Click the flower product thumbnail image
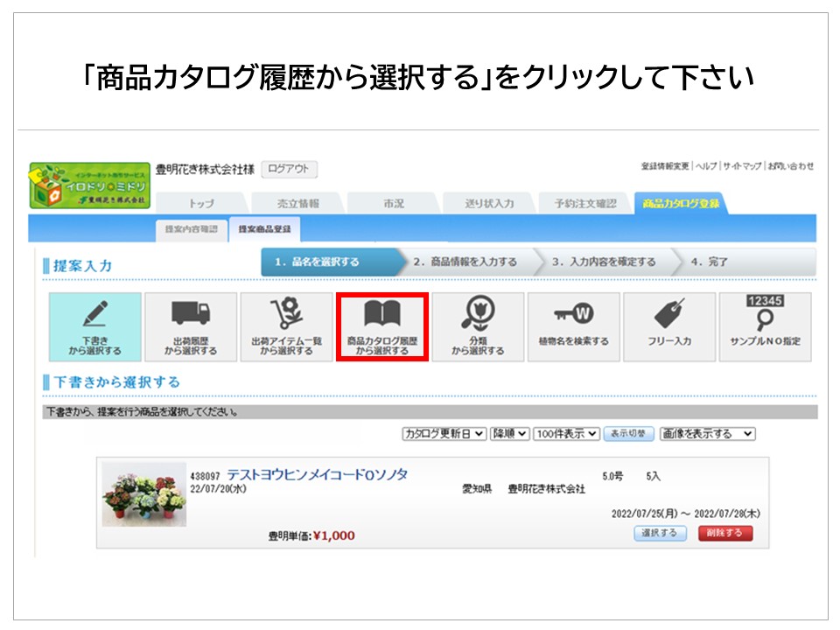840x630 pixels. 143,494
